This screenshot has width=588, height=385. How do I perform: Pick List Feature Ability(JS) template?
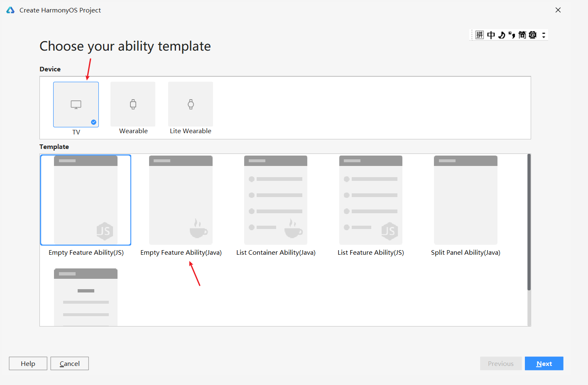pos(371,200)
